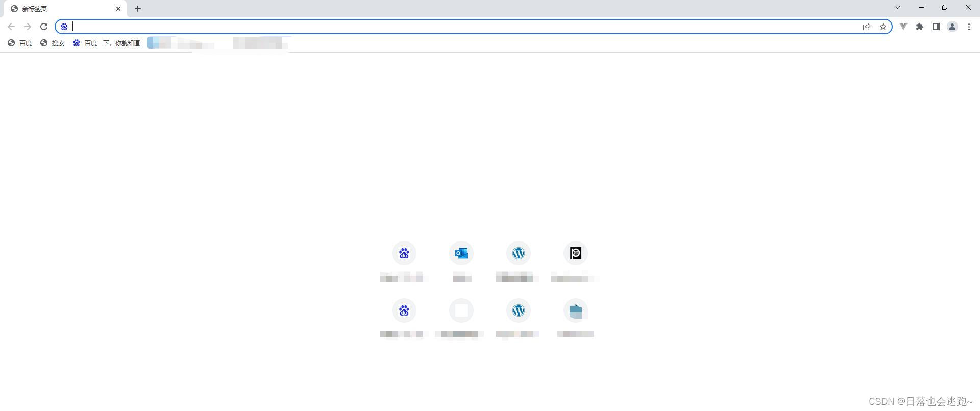The height and width of the screenshot is (411, 980).
Task: Open the last blurred bookmark in bar
Action: coord(260,43)
